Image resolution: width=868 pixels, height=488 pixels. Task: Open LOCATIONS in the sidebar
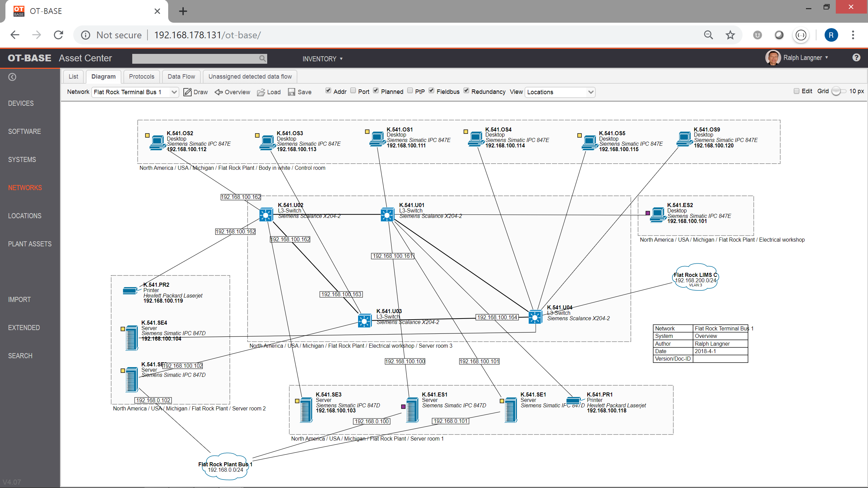[25, 216]
